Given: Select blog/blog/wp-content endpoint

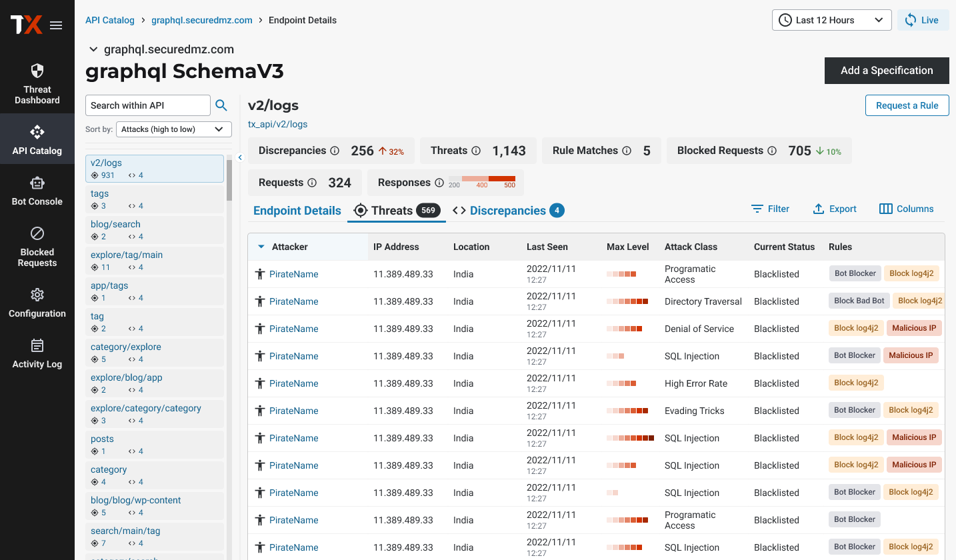Looking at the screenshot, I should [155, 506].
